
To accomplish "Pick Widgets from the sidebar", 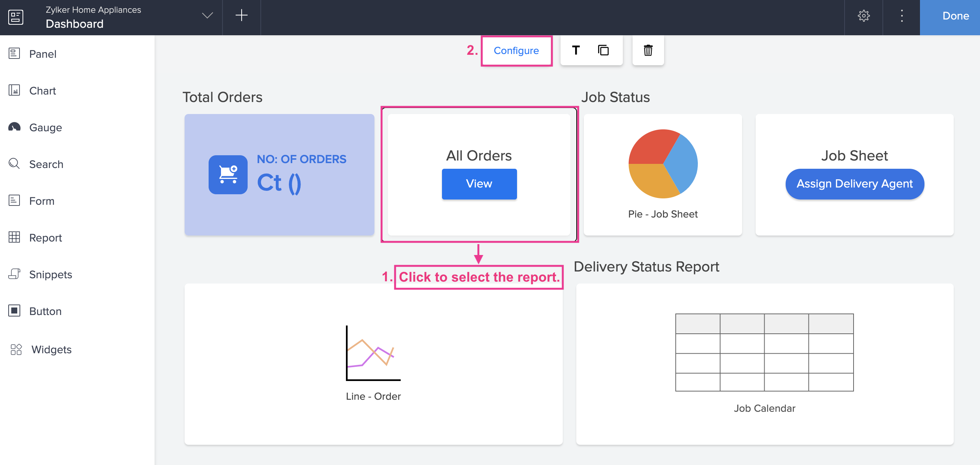I will tap(51, 349).
